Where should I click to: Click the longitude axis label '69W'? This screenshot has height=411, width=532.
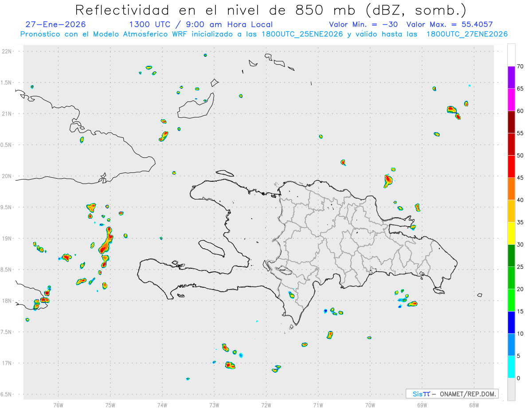tap(422, 405)
